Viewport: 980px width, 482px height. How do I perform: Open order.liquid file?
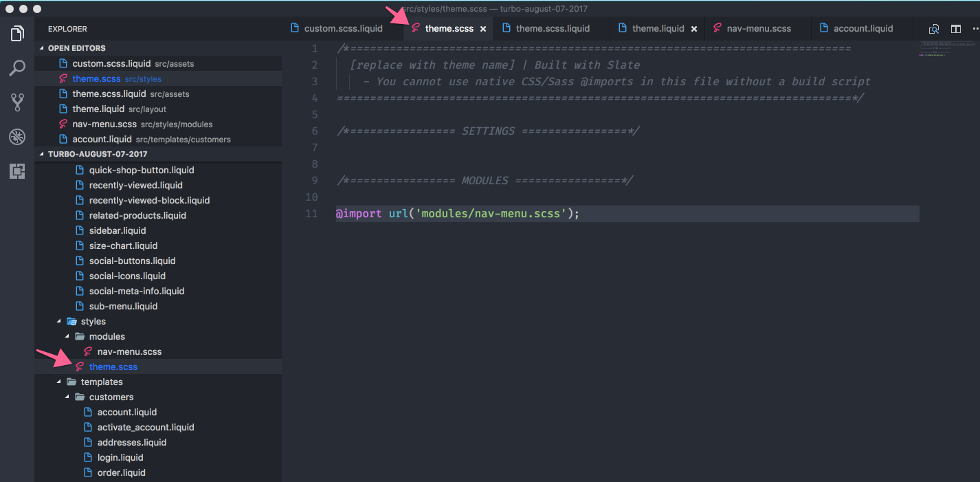pyautogui.click(x=158, y=472)
